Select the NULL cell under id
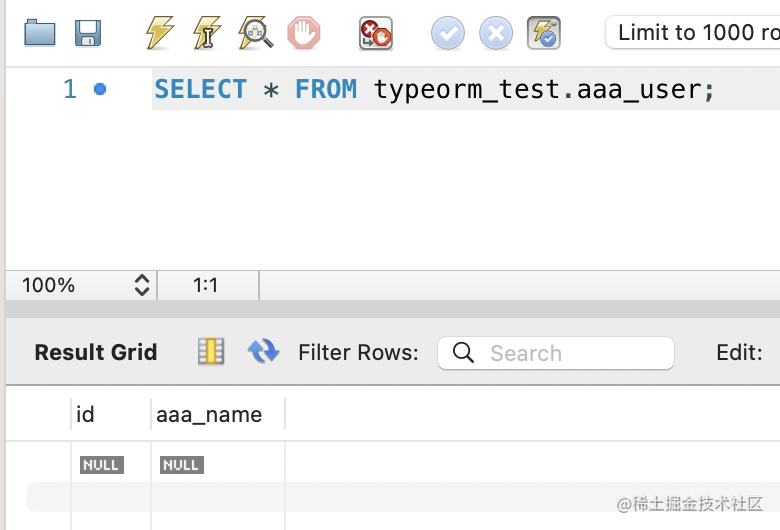Viewport: 780px width, 530px height. 102,465
